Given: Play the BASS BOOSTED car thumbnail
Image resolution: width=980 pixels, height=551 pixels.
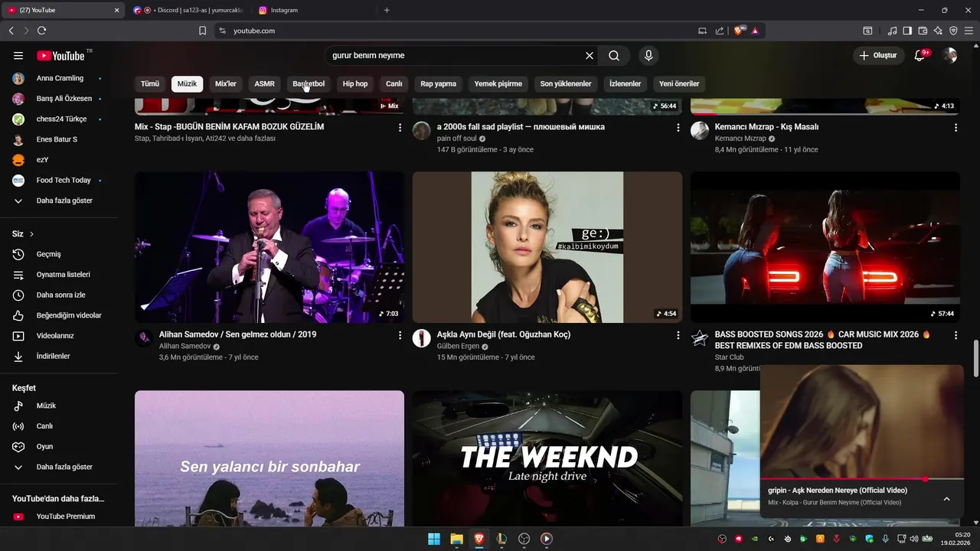Looking at the screenshot, I should (x=825, y=247).
